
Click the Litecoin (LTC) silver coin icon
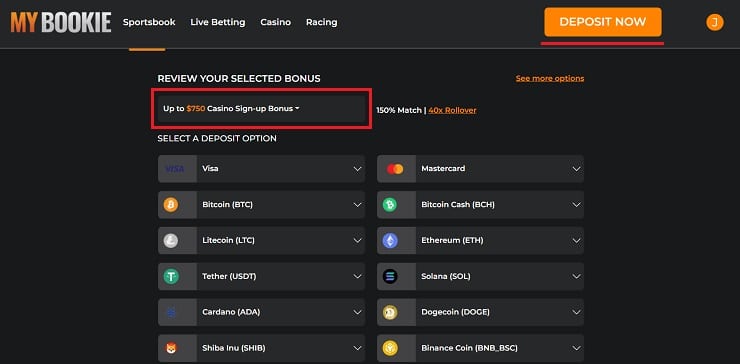point(171,240)
